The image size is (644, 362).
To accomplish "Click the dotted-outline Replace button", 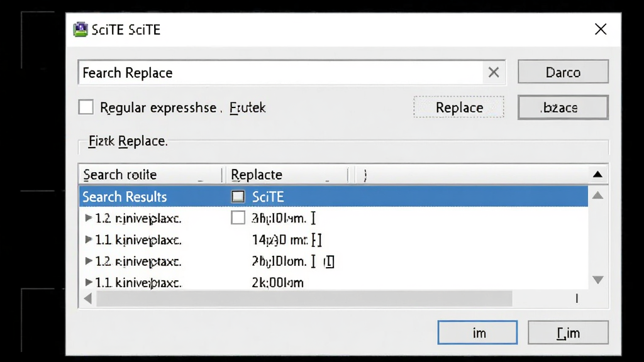I will coord(458,107).
